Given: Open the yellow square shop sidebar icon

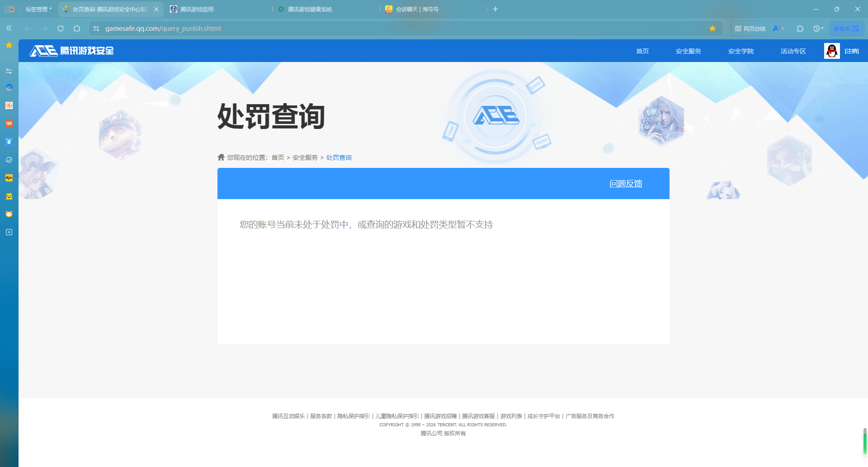Looking at the screenshot, I should (x=9, y=178).
